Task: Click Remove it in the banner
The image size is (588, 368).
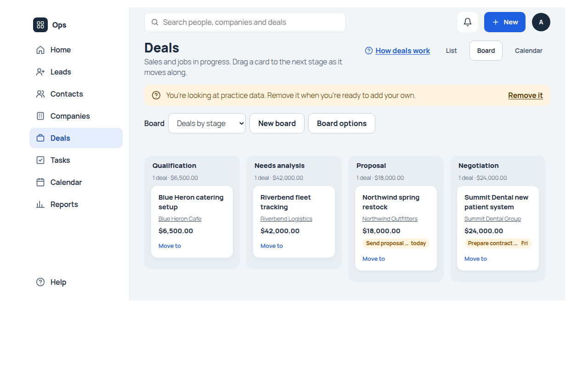Action: click(x=526, y=95)
